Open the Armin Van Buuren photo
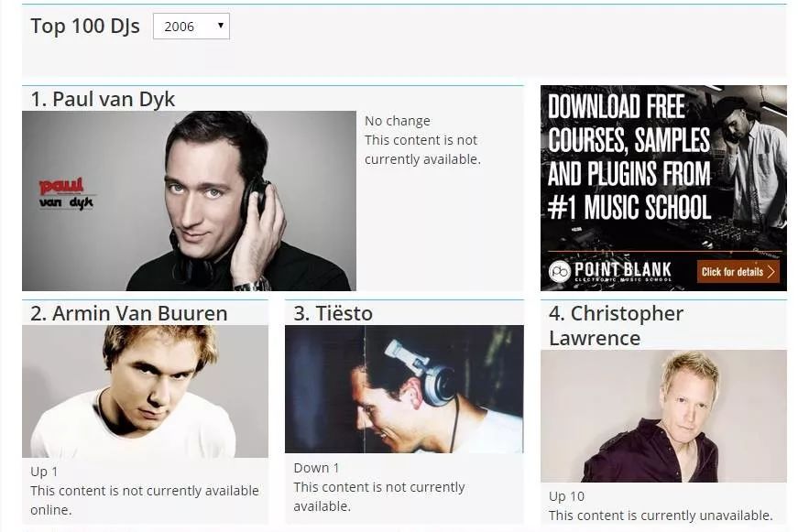This screenshot has width=798, height=532. pyautogui.click(x=145, y=392)
